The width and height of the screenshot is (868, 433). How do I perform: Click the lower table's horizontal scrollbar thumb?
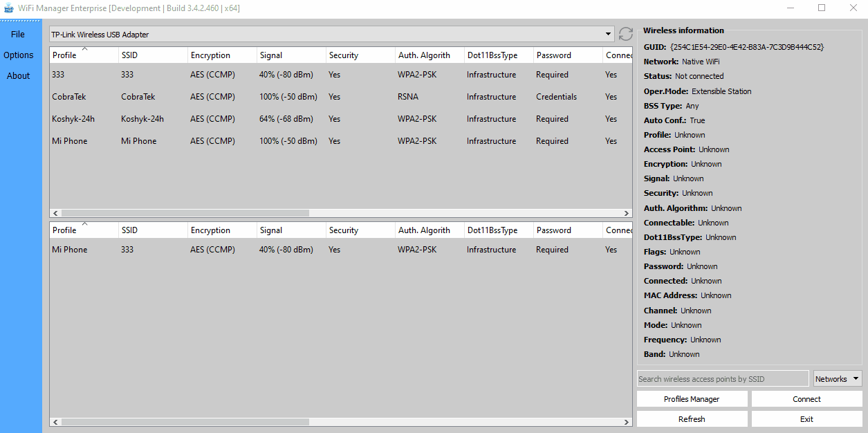(x=185, y=421)
